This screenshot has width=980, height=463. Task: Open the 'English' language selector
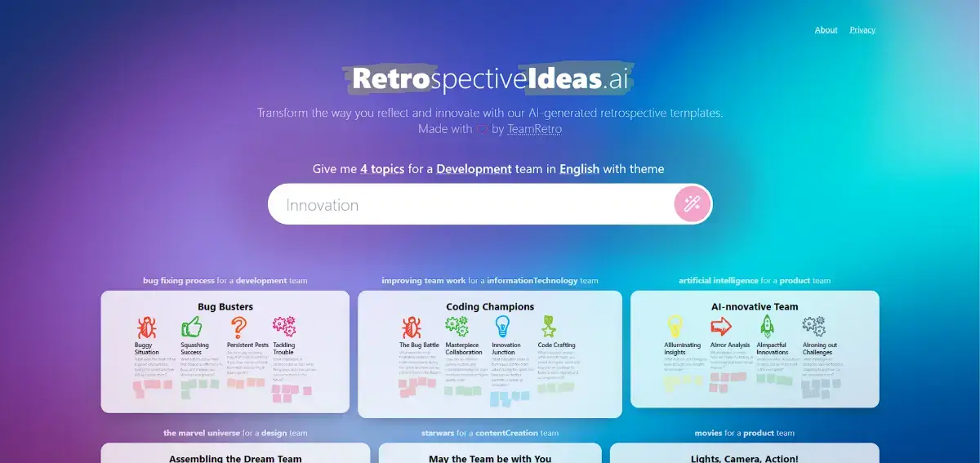tap(579, 169)
